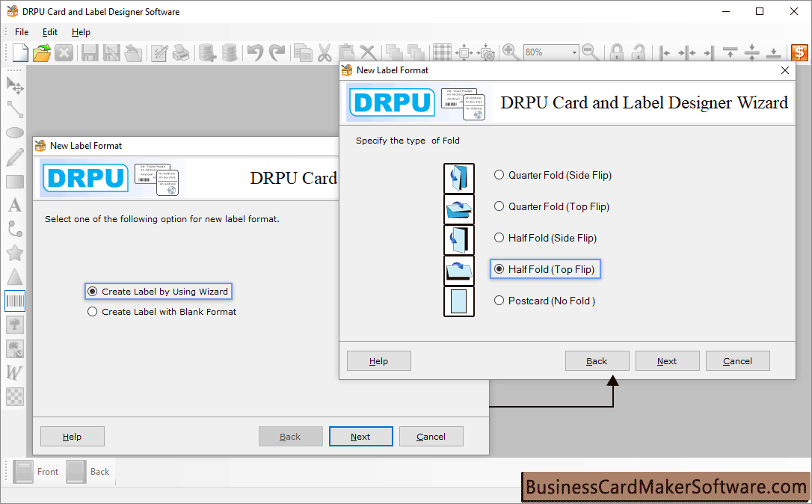Click the Zoom In magnifier icon
Screen dimensions: 812x504
[511, 52]
